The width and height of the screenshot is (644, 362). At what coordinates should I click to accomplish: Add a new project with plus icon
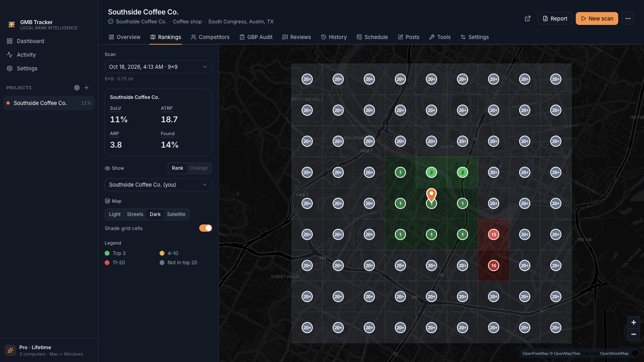pos(87,88)
